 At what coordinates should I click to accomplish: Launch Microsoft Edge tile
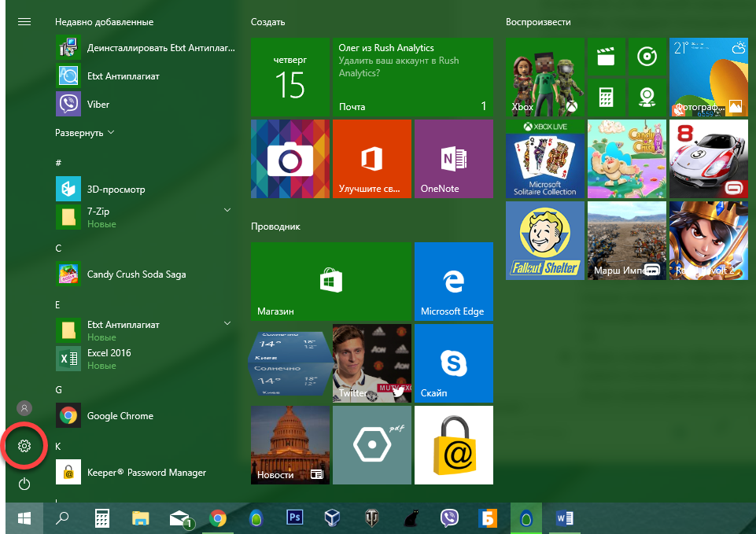click(453, 281)
